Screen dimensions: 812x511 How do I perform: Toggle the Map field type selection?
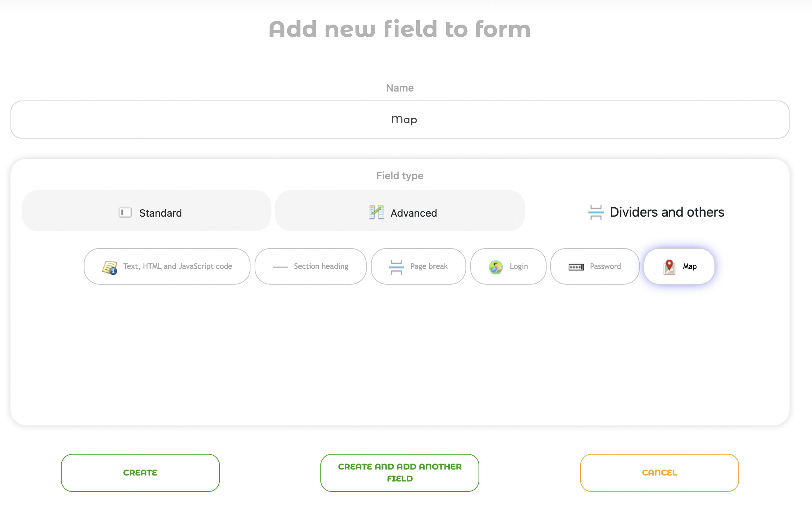[x=678, y=266]
